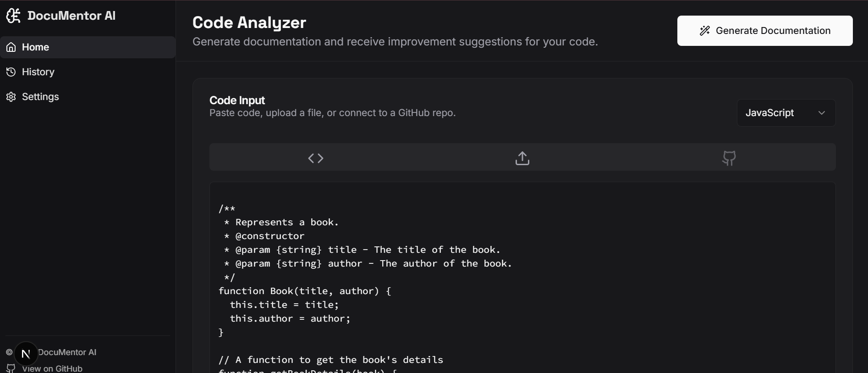Open the History menu item
Image resolution: width=868 pixels, height=373 pixels.
pyautogui.click(x=38, y=72)
